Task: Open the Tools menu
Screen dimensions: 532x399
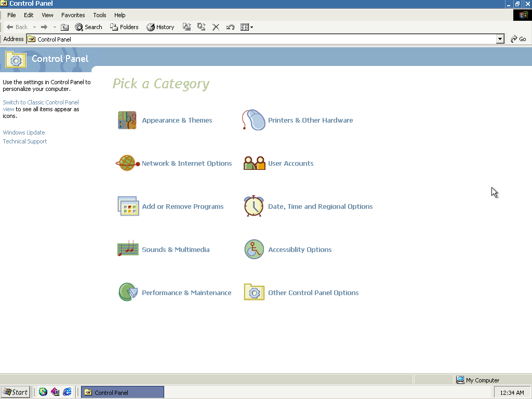Action: pyautogui.click(x=99, y=15)
